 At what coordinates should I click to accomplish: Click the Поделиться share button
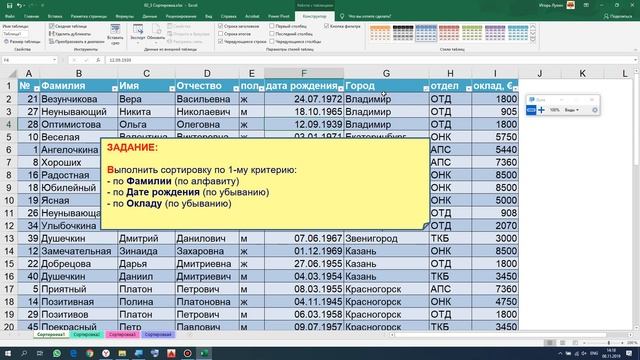point(618,16)
